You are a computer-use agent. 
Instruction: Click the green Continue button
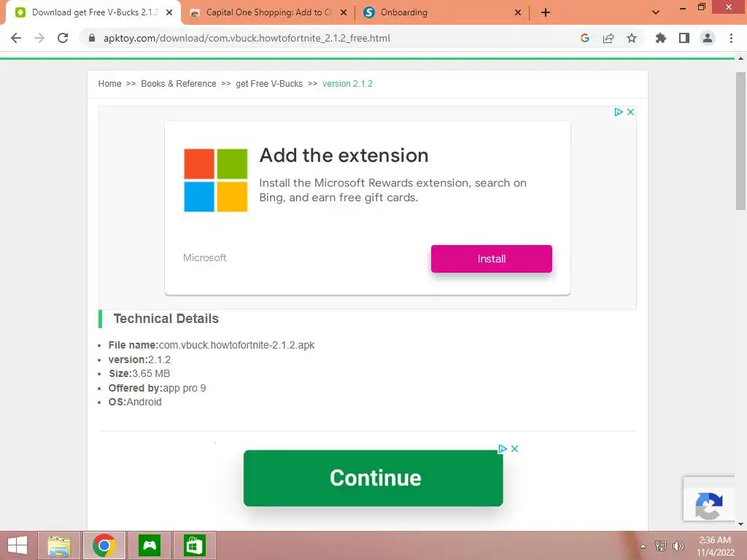373,478
